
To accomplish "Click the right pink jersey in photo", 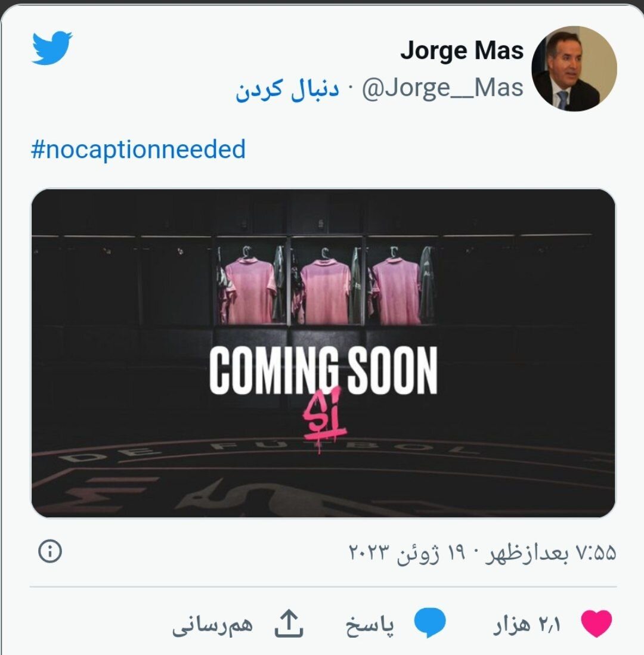I will tap(396, 291).
